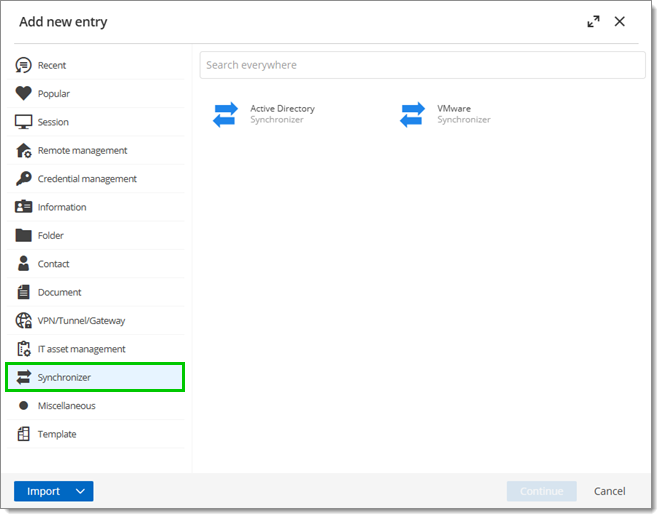Click the Contact person icon

click(x=24, y=264)
